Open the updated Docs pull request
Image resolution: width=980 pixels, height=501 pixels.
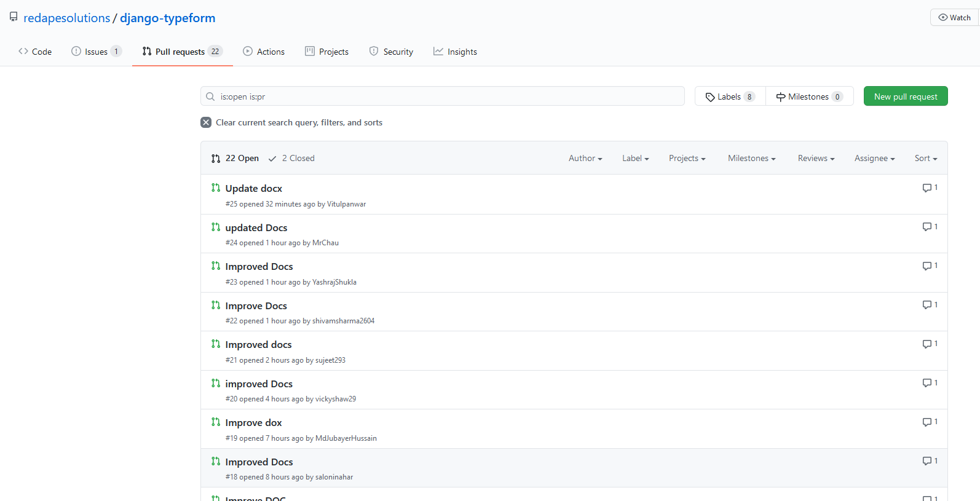[x=256, y=227]
